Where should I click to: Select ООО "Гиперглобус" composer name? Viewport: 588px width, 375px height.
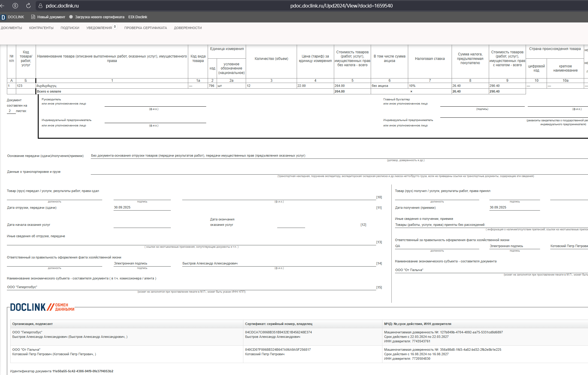[x=22, y=287]
